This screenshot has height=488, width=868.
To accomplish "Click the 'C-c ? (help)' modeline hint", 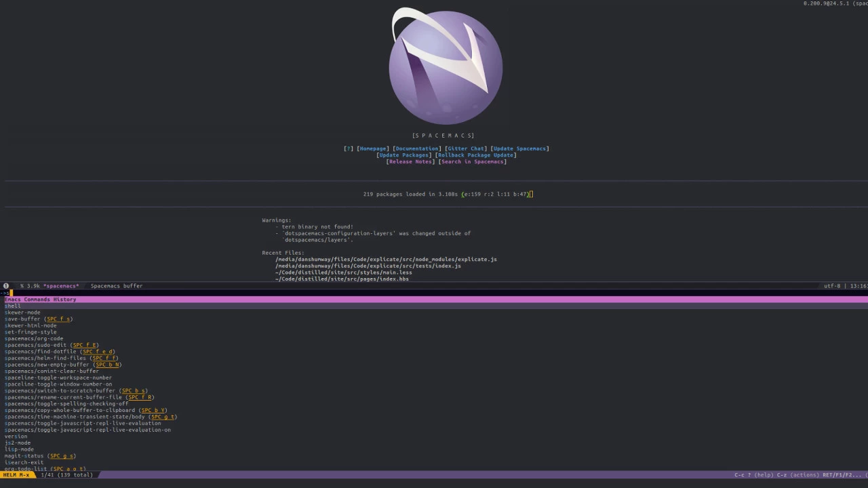I will (753, 475).
